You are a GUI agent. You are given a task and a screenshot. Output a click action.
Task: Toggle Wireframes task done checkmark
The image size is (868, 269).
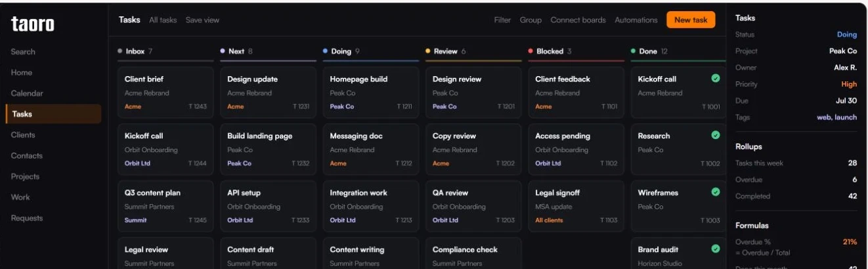[716, 192]
